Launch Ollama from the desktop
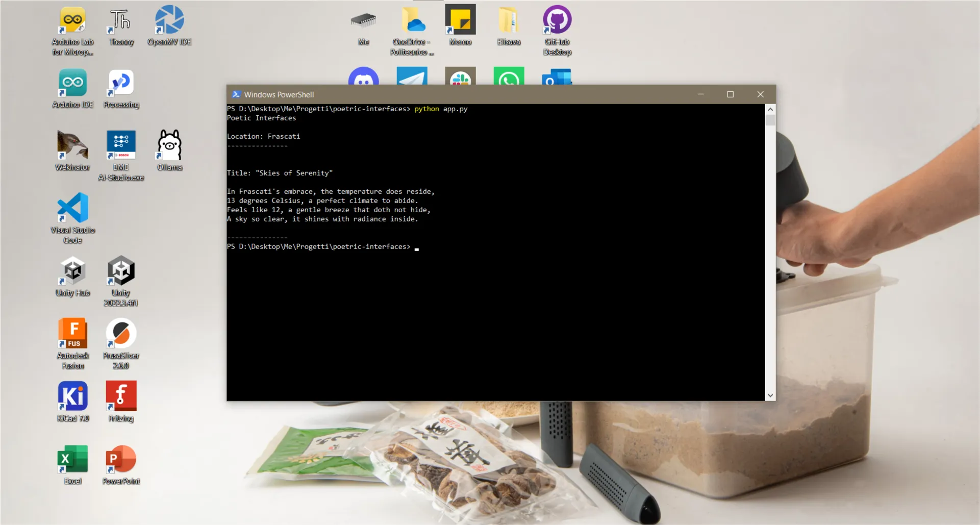The image size is (980, 525). pos(169,146)
